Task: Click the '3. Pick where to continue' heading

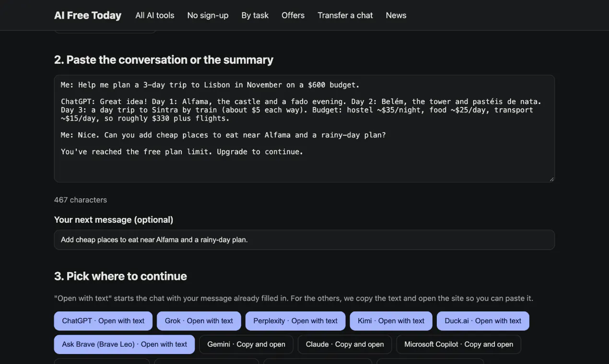Action: [120, 276]
